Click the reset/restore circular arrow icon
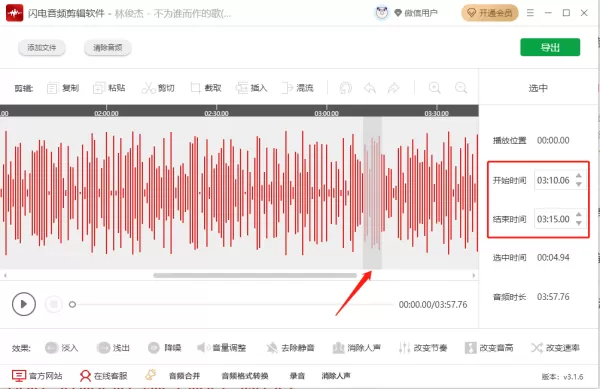600x389 pixels. [346, 88]
